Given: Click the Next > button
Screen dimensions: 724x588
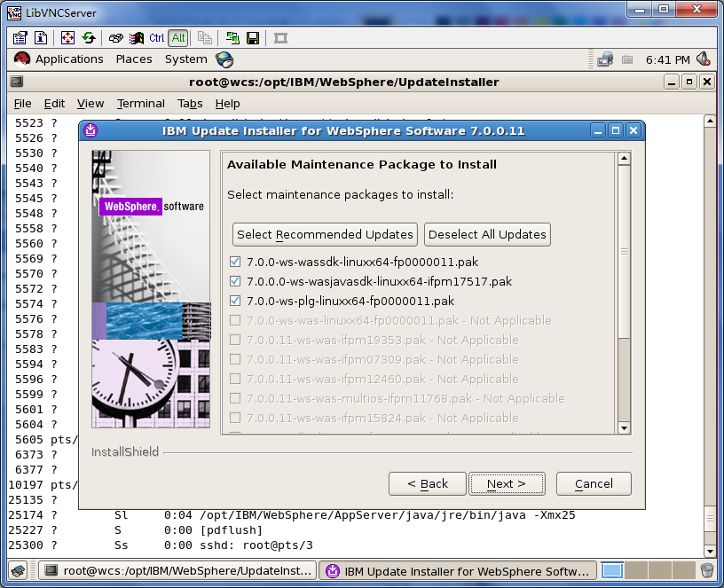Looking at the screenshot, I should pyautogui.click(x=507, y=483).
